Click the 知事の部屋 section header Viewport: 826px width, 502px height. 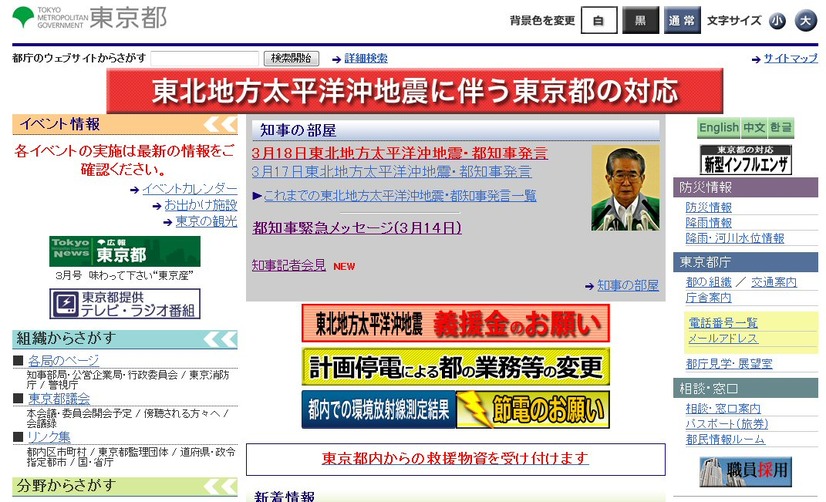[x=456, y=130]
